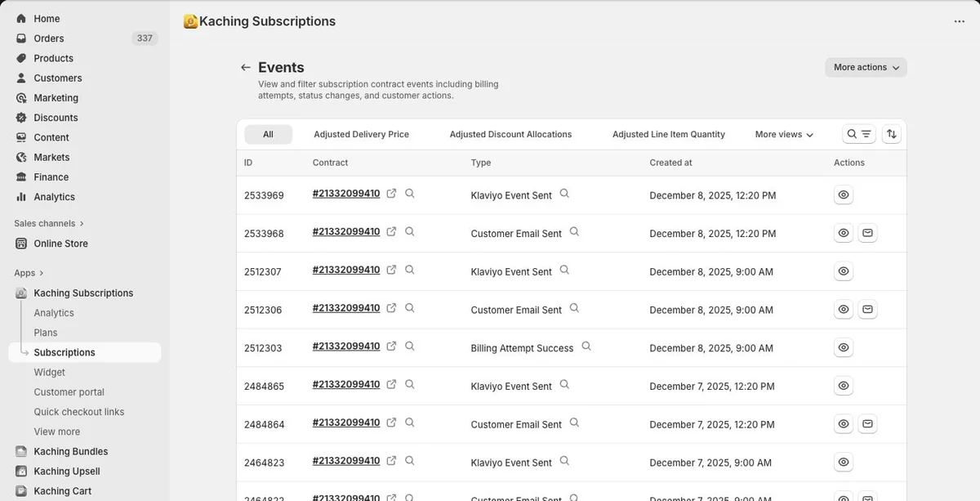
Task: Click the email icon for event 2533968
Action: [867, 233]
